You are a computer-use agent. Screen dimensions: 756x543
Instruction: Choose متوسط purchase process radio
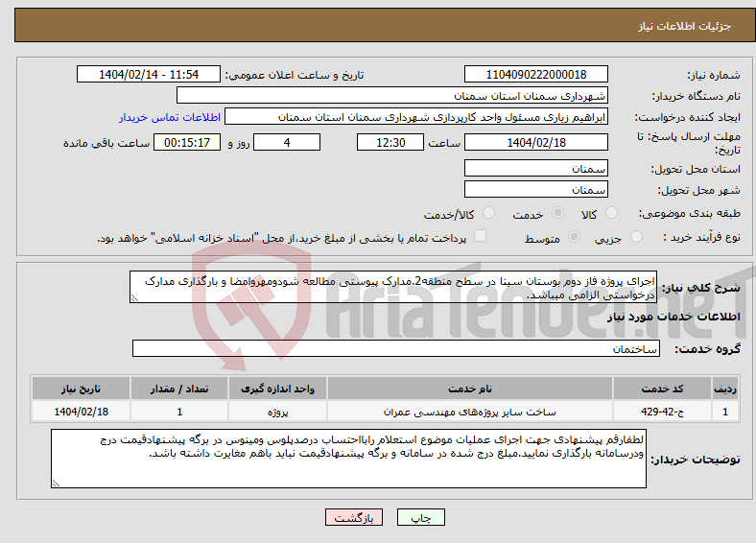(575, 236)
